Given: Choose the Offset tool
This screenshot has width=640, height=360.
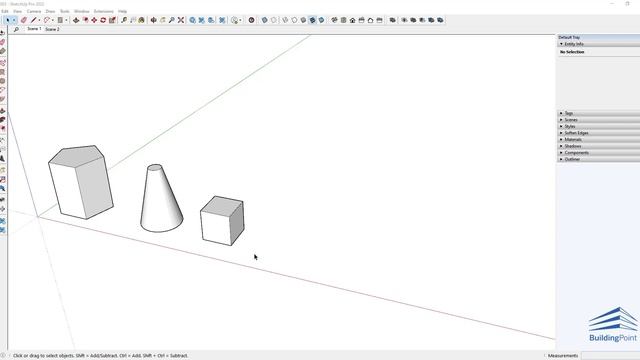Looking at the screenshot, I should [85, 20].
